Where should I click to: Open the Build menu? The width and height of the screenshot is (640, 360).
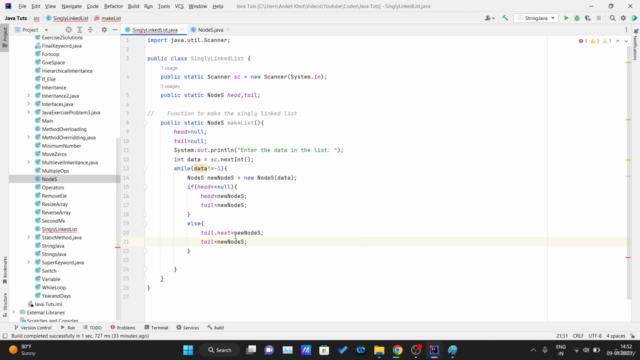coord(133,6)
